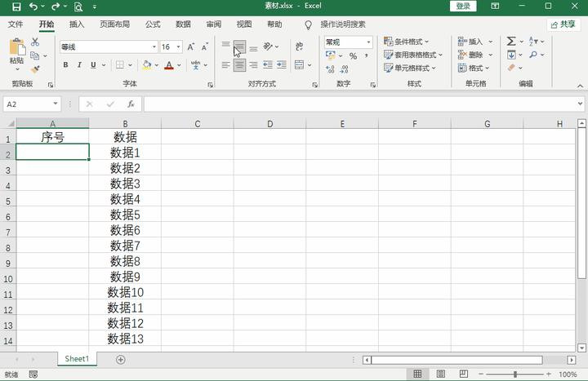The height and width of the screenshot is (381, 588).
Task: Enable wrap text icon
Action: click(299, 47)
